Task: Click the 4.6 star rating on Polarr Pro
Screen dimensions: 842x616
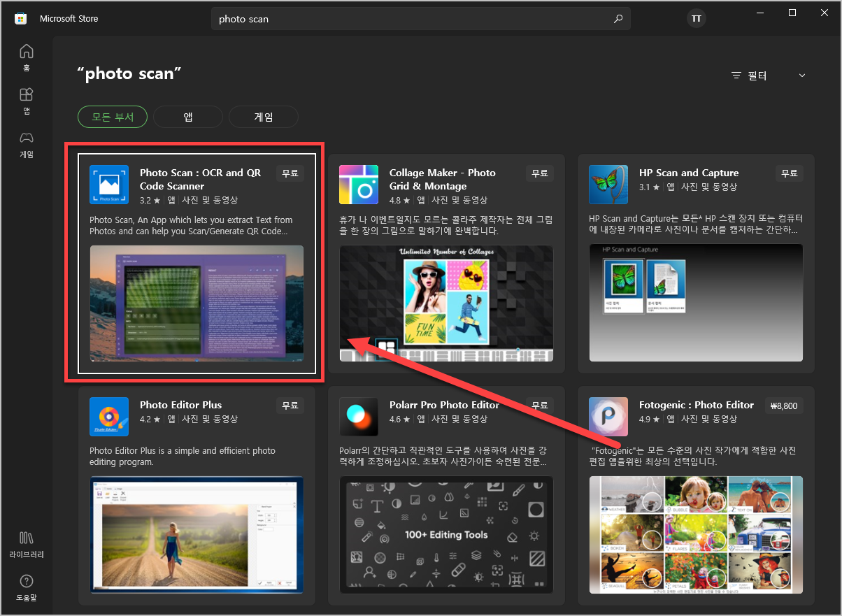Action: [399, 420]
